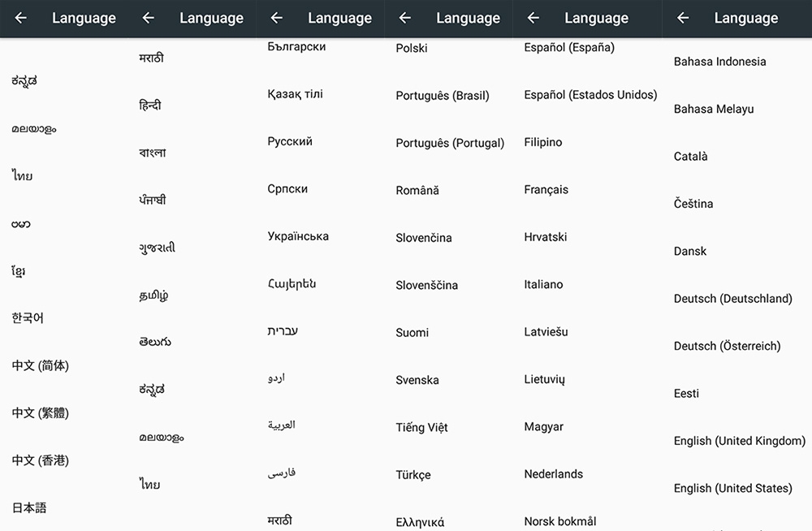
Task: Select 日本語 language entry
Action: (x=29, y=507)
